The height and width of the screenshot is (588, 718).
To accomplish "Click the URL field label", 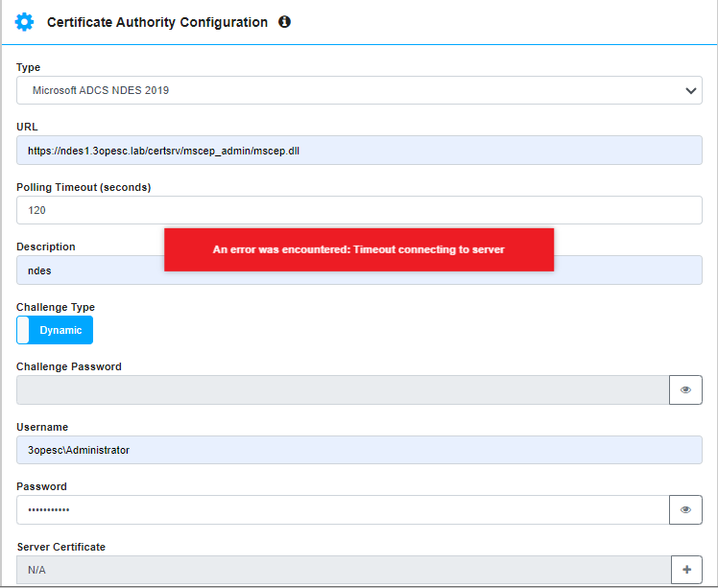I will pos(27,127).
